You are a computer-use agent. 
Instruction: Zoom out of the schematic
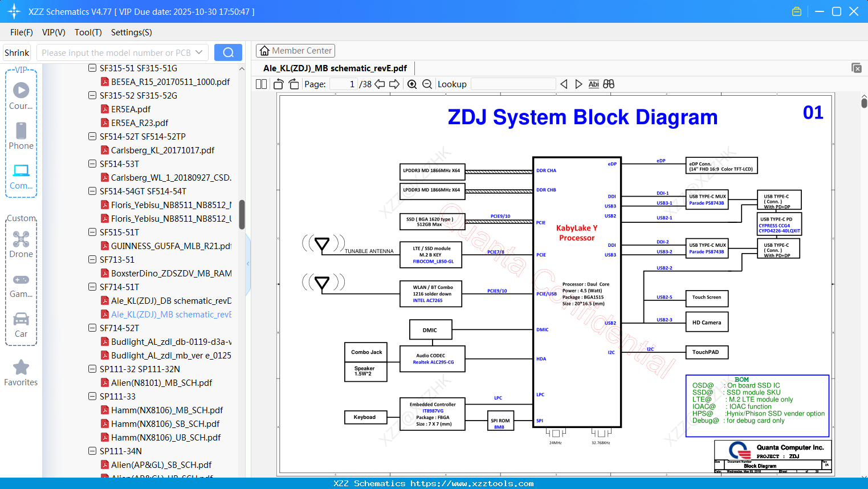tap(427, 84)
